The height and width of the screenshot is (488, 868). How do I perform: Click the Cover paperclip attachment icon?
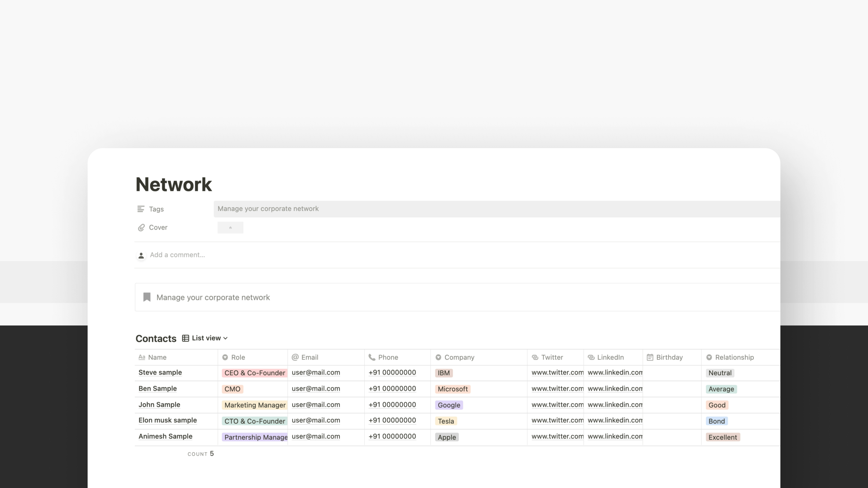pos(141,228)
